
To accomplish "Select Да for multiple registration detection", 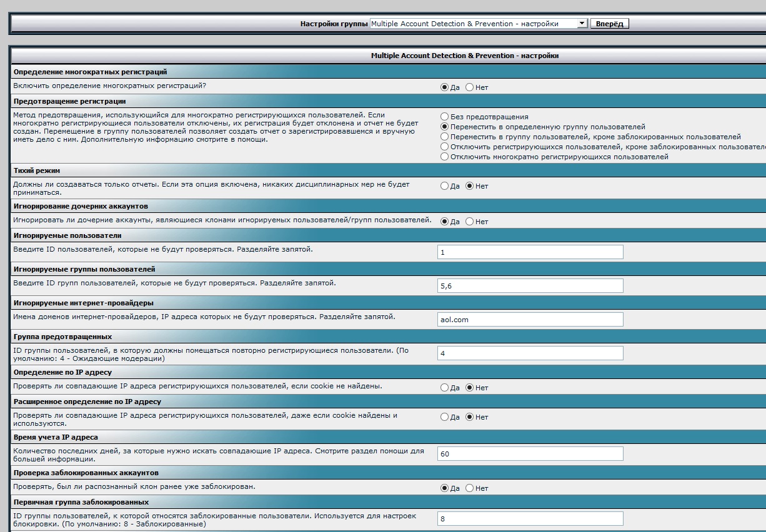I will (x=445, y=87).
